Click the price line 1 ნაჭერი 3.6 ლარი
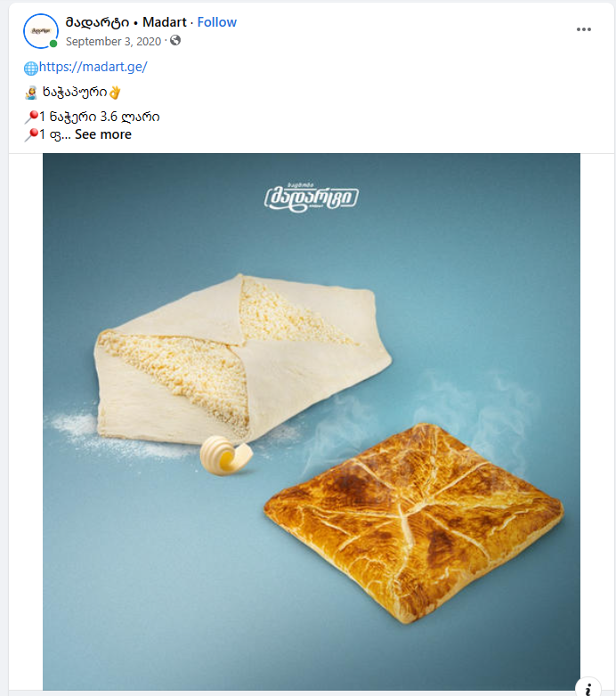This screenshot has width=616, height=696. coord(100,117)
